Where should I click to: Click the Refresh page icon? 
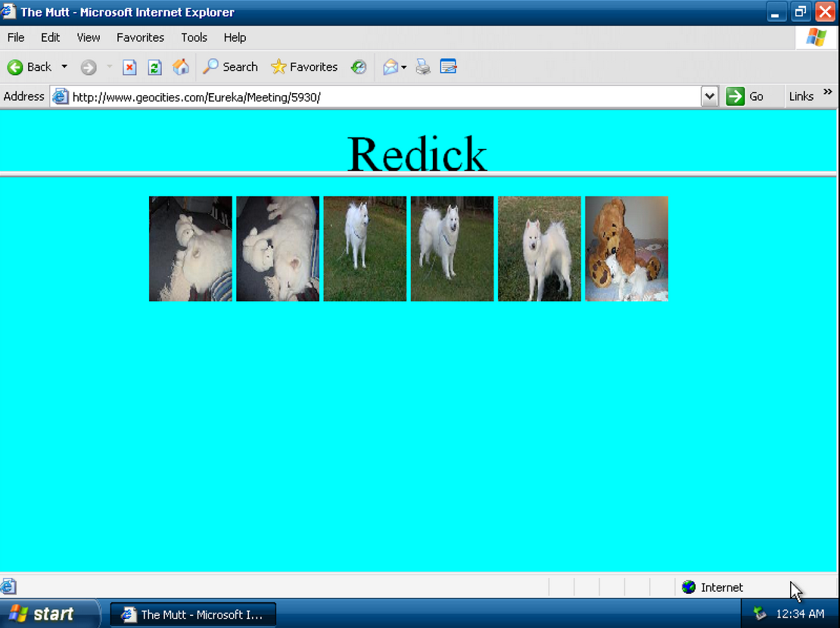tap(154, 67)
